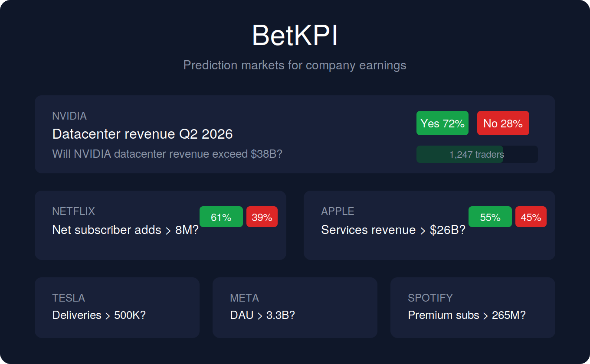Select the green 61% option for Netflix

click(x=221, y=217)
